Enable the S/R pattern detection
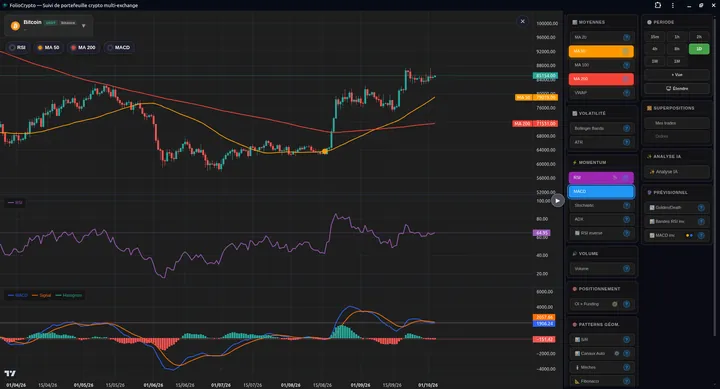The image size is (720, 389). pos(601,339)
